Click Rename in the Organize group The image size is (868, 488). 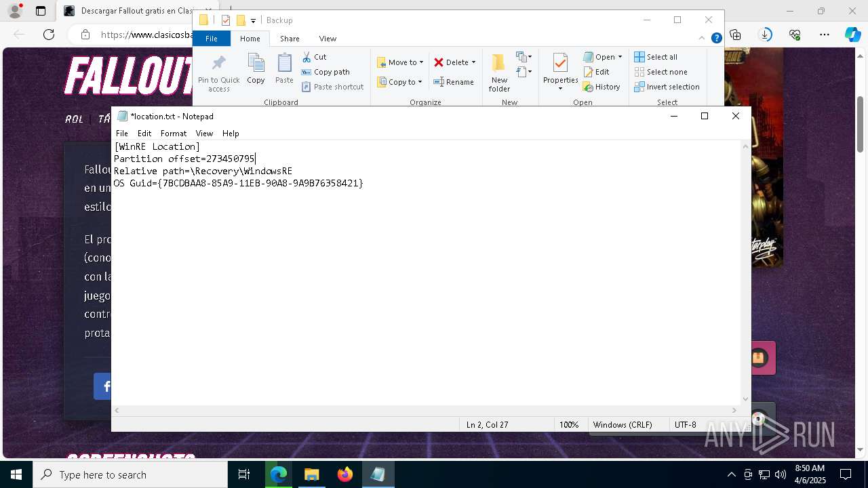pyautogui.click(x=454, y=82)
